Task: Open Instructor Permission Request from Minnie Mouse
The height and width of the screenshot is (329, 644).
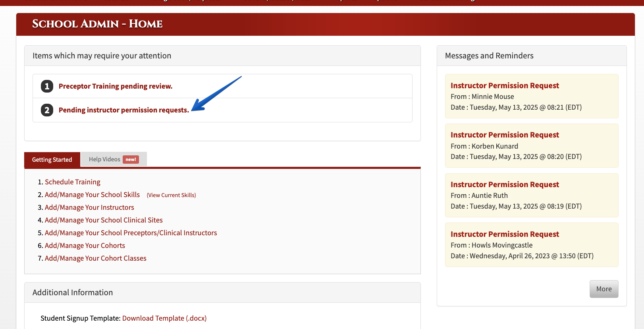Action: tap(505, 85)
